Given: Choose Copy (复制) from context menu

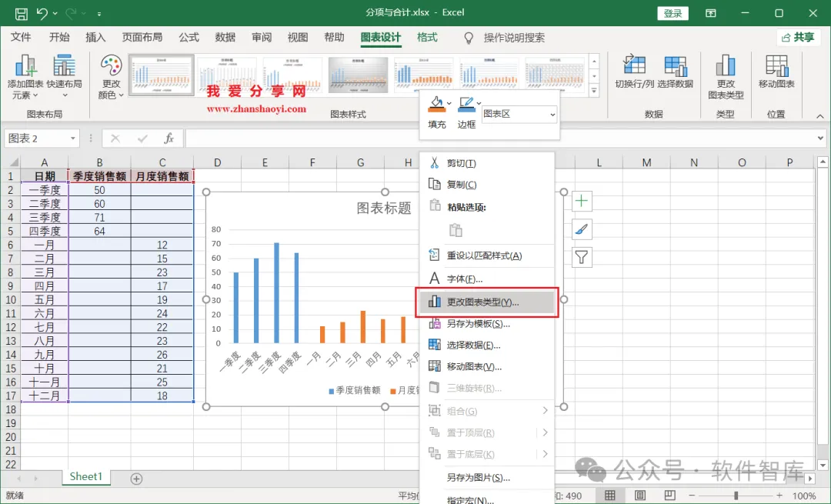Looking at the screenshot, I should tap(486, 185).
